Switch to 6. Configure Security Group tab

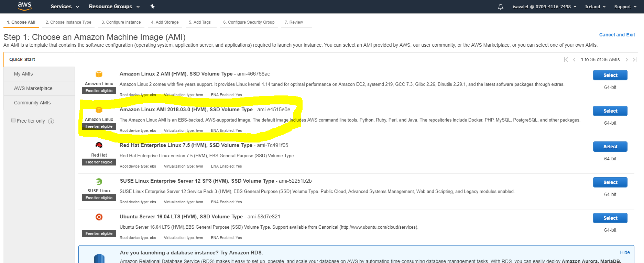click(x=249, y=22)
